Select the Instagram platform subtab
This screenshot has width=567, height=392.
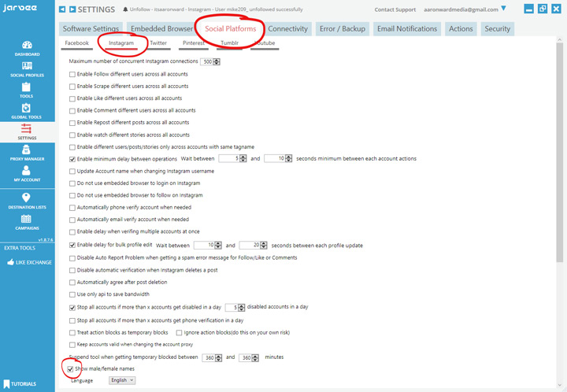121,43
